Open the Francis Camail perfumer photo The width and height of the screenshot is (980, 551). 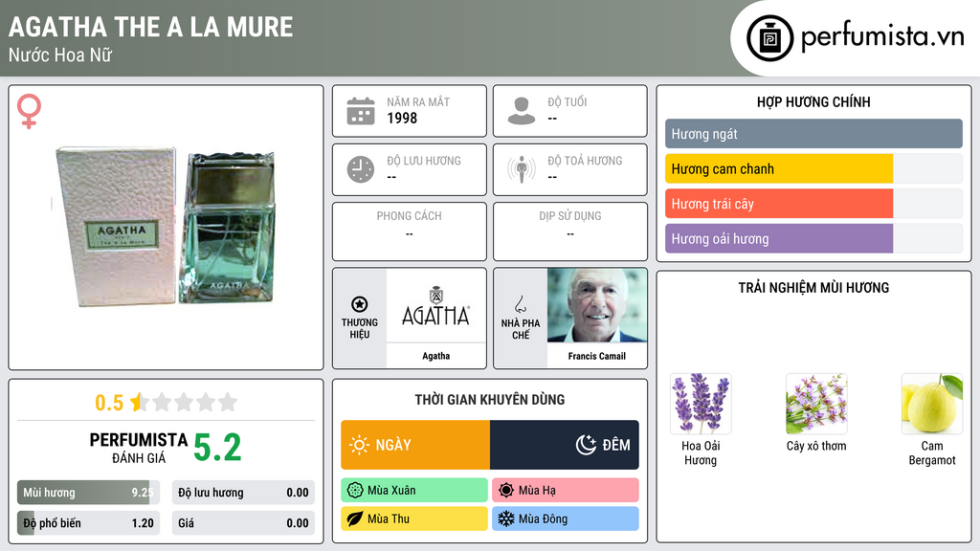coord(597,305)
